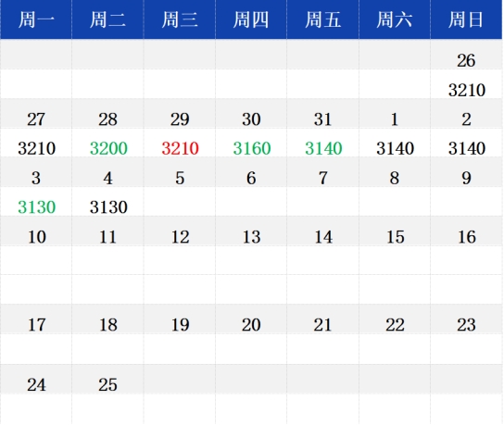Select the 3210 value under date 26

pos(467,90)
